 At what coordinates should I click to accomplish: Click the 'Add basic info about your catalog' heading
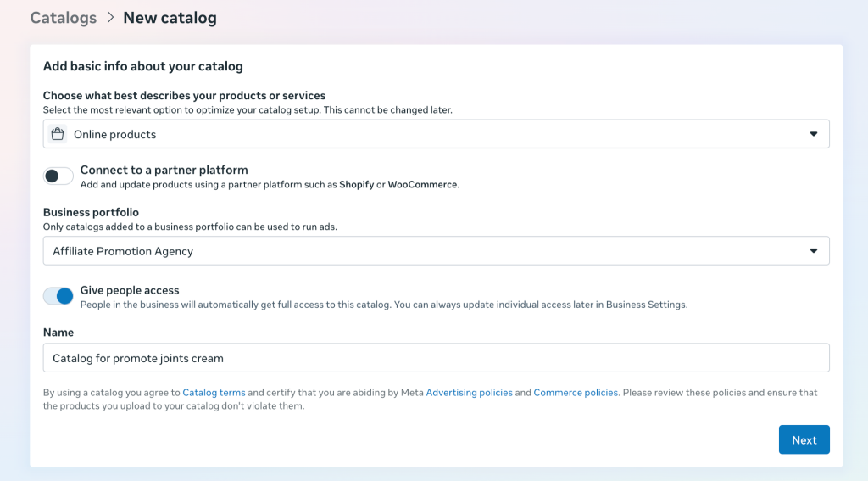[x=142, y=66]
